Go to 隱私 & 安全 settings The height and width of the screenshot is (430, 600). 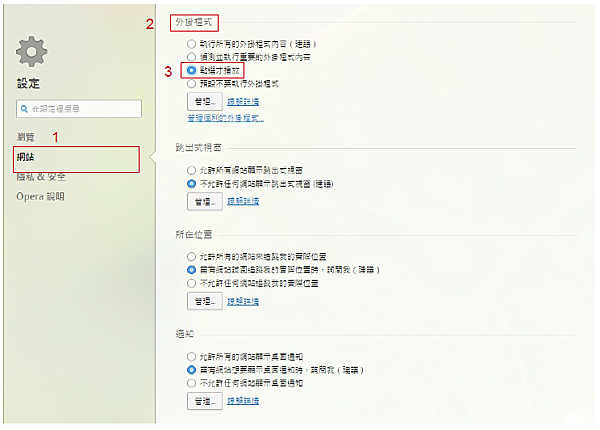click(x=41, y=177)
